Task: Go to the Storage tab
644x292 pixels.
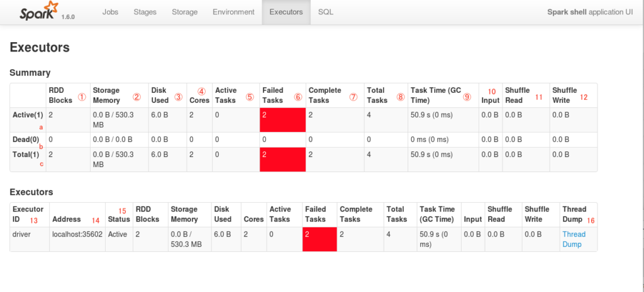Action: click(184, 12)
